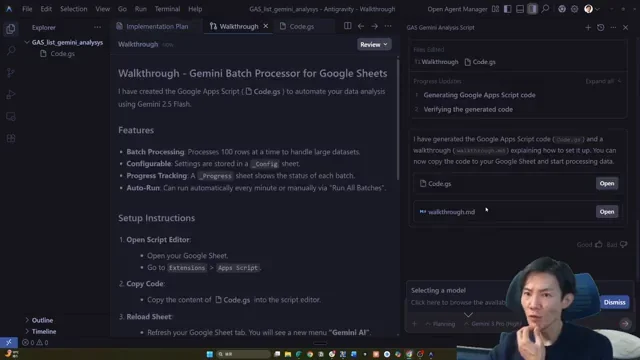Open the View menu
The height and width of the screenshot is (360, 640).
click(x=102, y=9)
